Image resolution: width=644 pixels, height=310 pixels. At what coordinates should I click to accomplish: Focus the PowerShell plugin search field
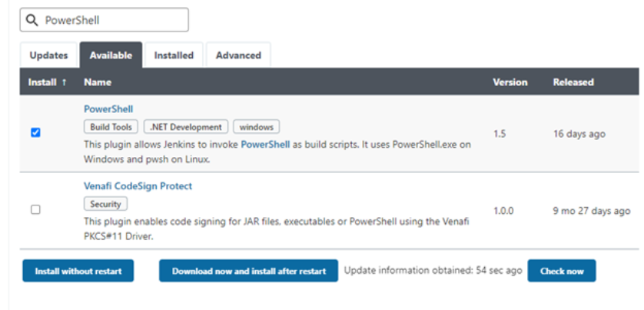tap(105, 20)
